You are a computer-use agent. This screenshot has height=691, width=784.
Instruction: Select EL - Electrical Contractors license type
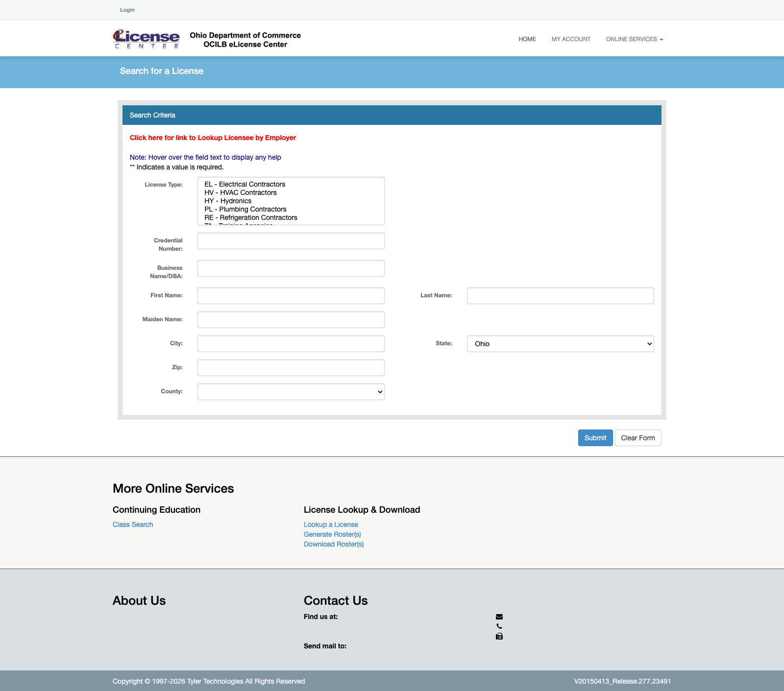pos(245,184)
